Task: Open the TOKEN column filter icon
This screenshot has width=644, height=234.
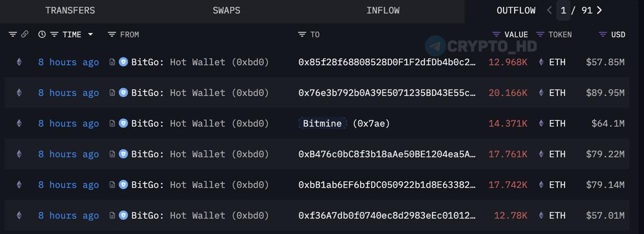Action: click(540, 35)
